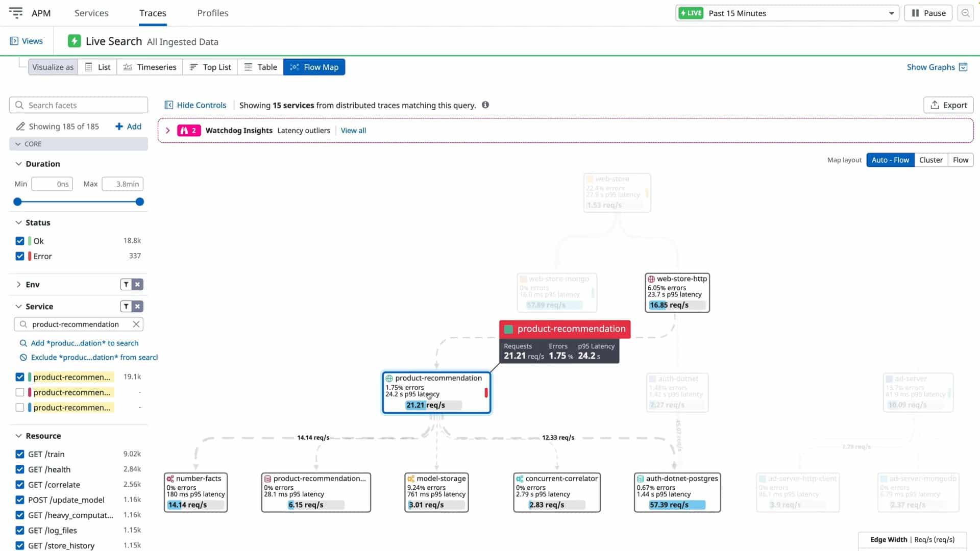Focus the Search facets input
This screenshot has height=551, width=980.
tap(79, 105)
